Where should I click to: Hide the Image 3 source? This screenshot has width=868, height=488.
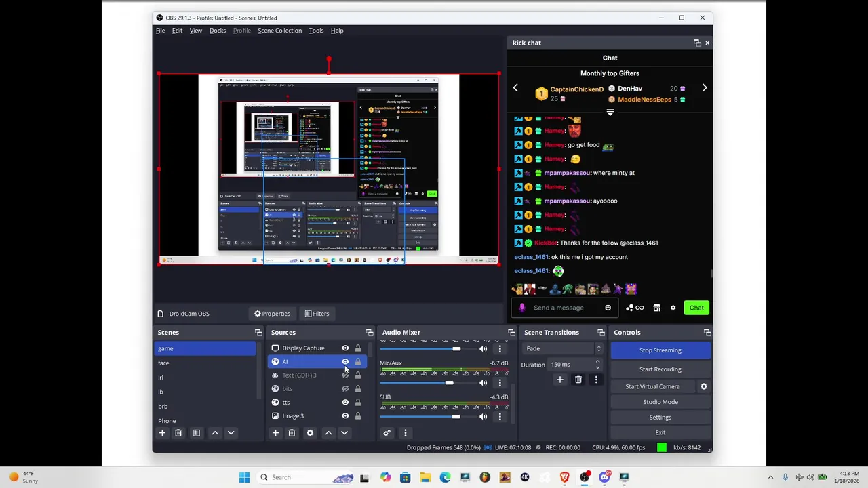point(345,416)
